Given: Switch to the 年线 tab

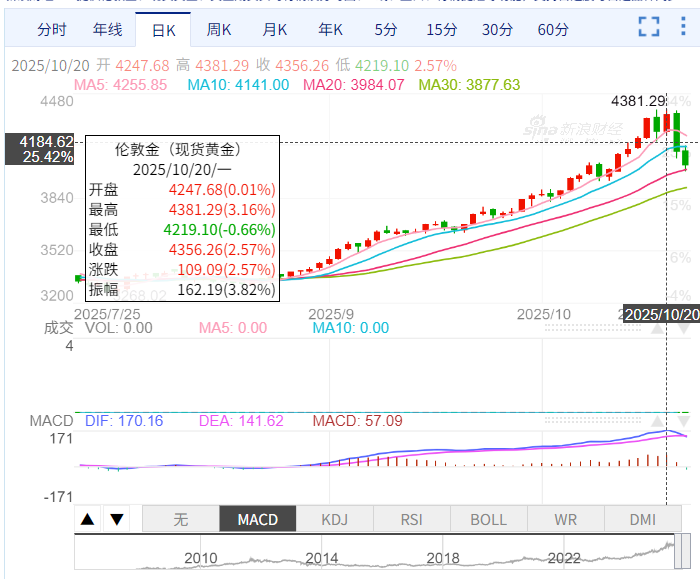Looking at the screenshot, I should 108,30.
